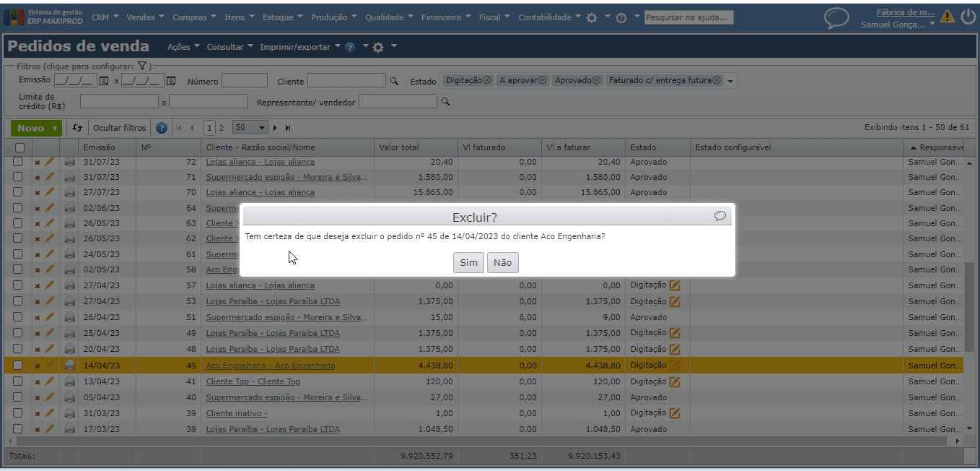Open the warning alert triangle icon
980x471 pixels.
[x=947, y=17]
